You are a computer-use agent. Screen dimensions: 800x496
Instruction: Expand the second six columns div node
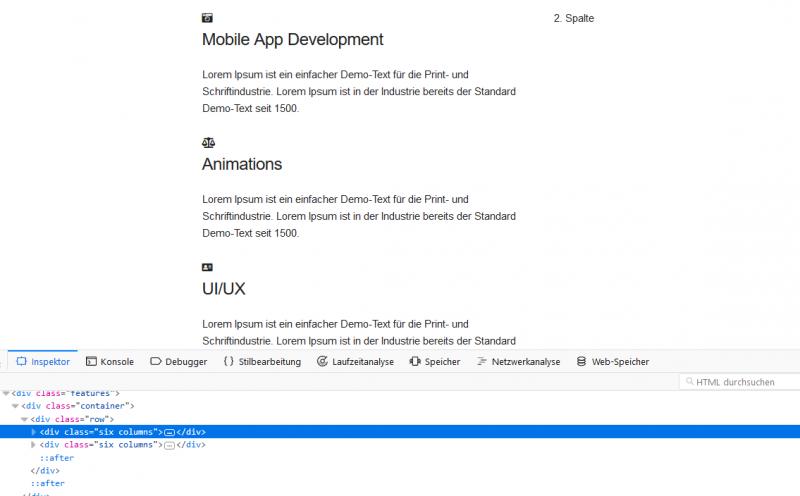[x=34, y=445]
